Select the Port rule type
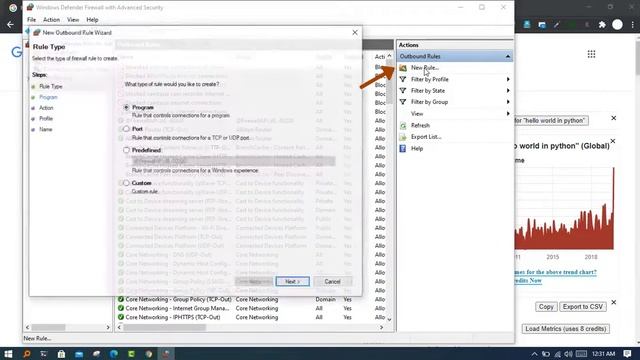Viewport: 640px width, 360px height. coord(127,129)
